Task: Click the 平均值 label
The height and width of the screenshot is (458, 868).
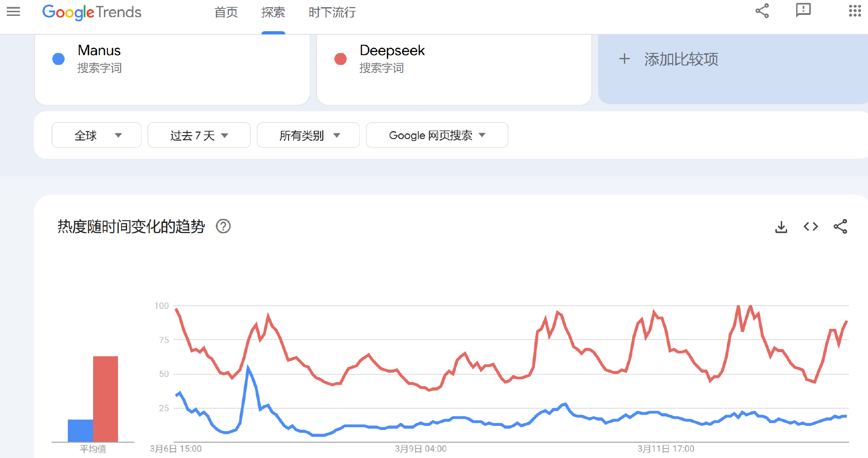Action: [93, 449]
